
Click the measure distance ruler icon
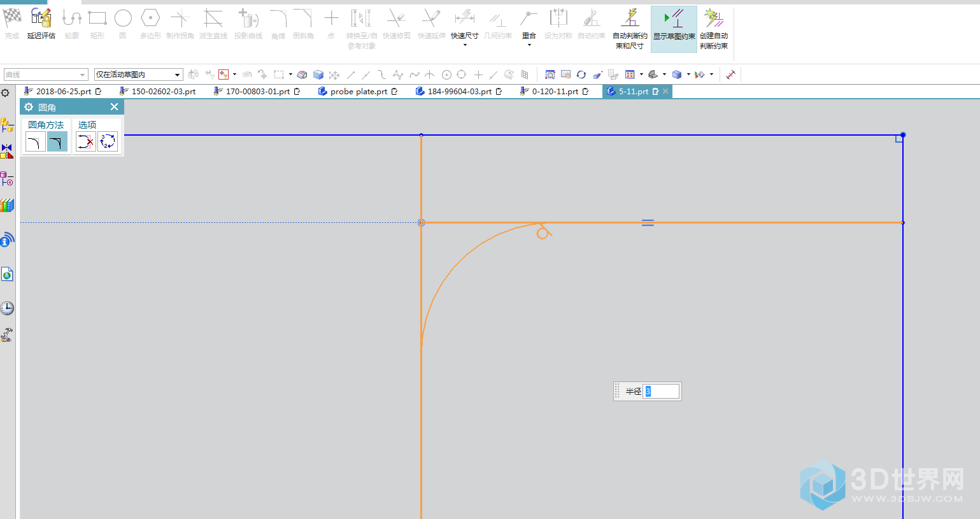click(x=731, y=75)
